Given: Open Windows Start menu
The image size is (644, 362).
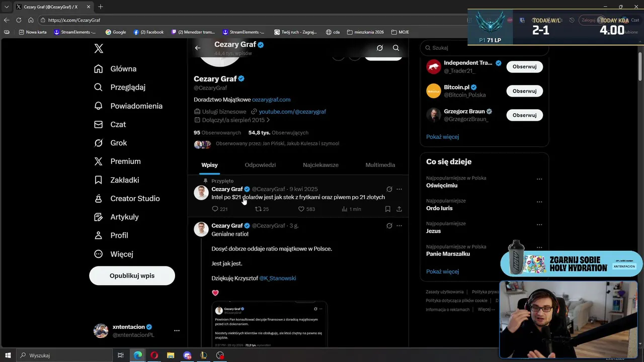Looking at the screenshot, I should point(8,355).
